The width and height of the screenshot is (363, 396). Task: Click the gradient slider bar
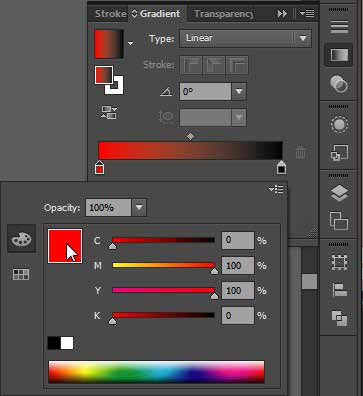[x=191, y=150]
